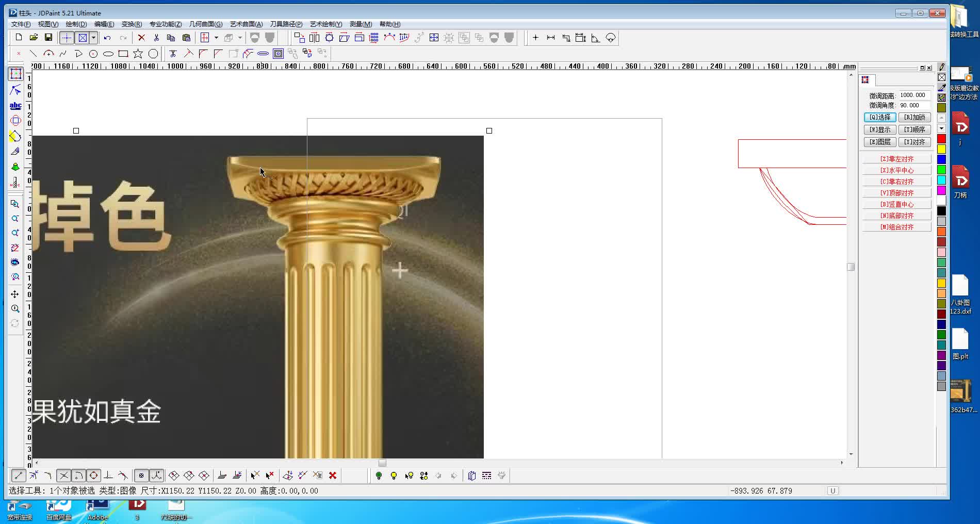
Task: Click the [Y]对齐 button
Action: (914, 142)
